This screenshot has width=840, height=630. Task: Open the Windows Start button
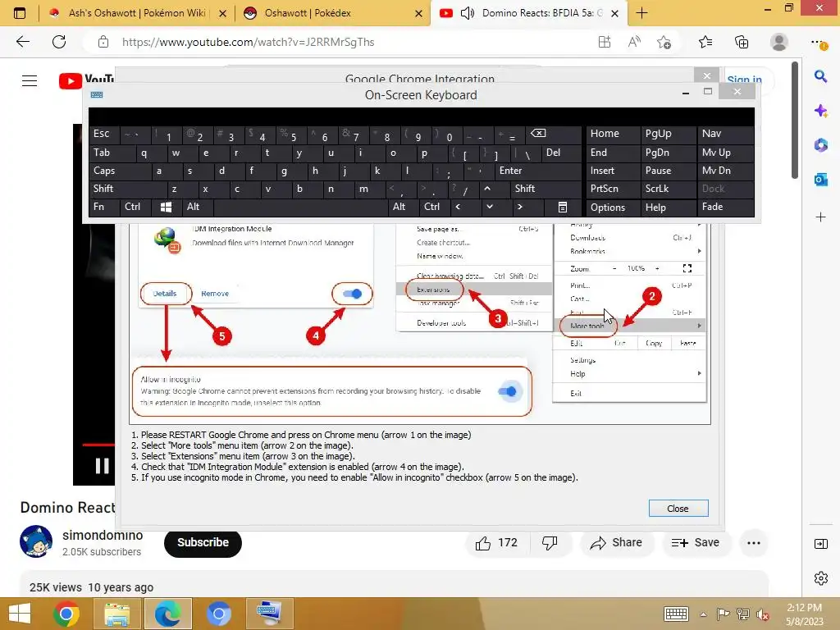click(20, 614)
